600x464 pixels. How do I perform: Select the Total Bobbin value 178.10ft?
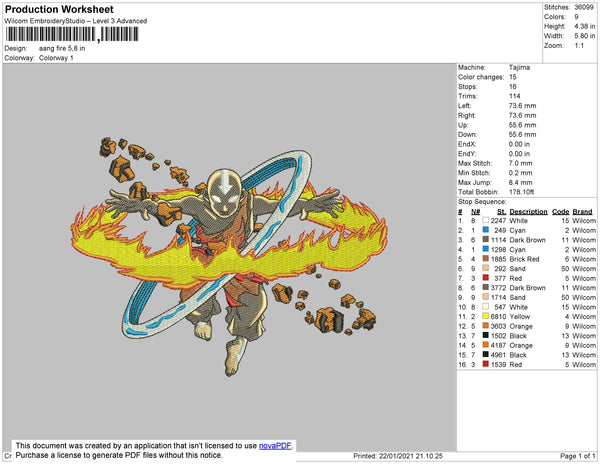point(522,192)
